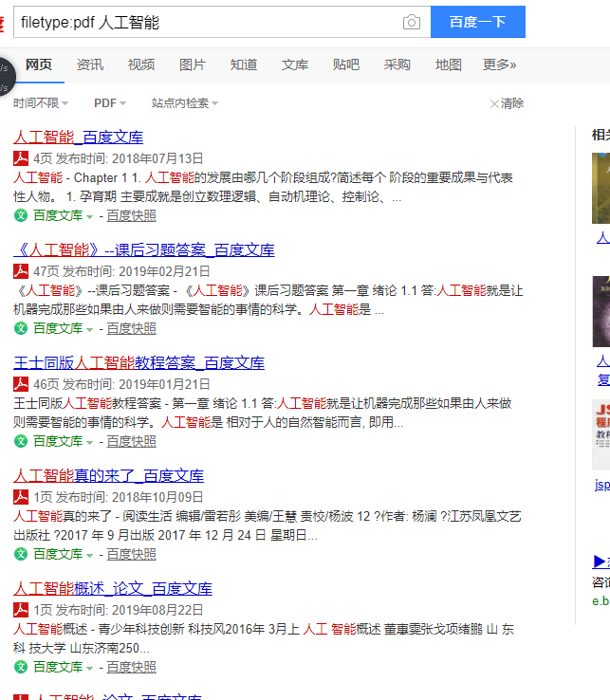
Task: Click the second related dark book cover thumbnail
Action: (601, 311)
